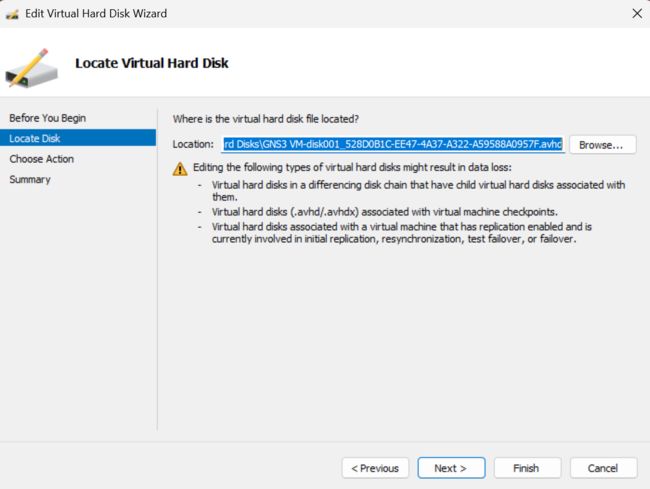Click the hard disk with pencil icon
The image size is (650, 489).
[x=32, y=68]
